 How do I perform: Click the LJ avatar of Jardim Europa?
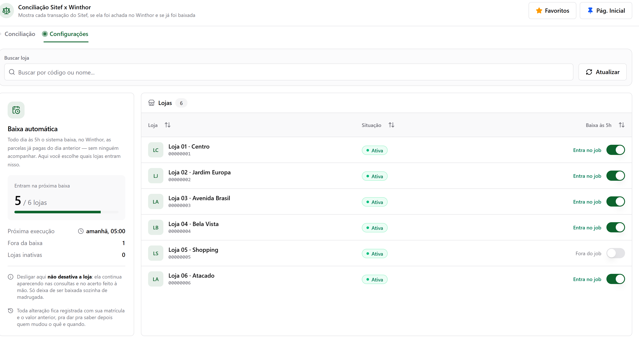156,176
